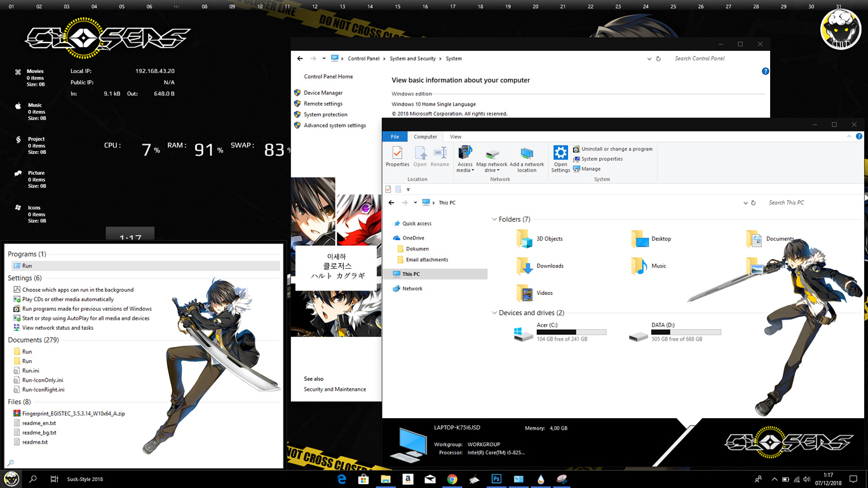Viewport: 868px width, 488px height.
Task: Select Quick access in the navigation pane
Action: 412,224
